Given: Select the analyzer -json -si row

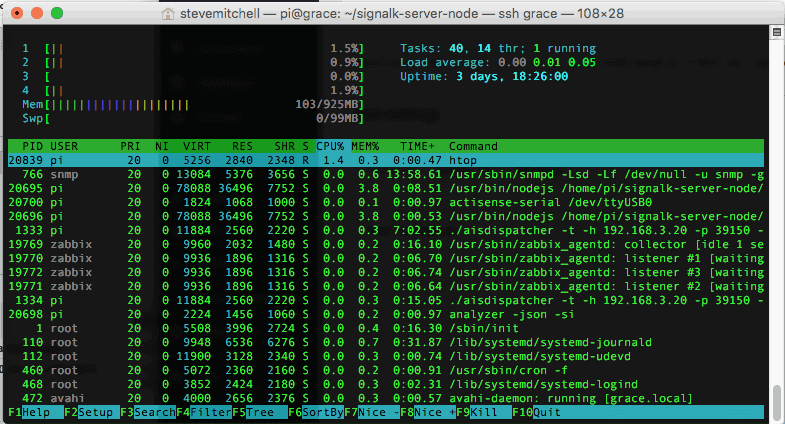Looking at the screenshot, I should [386, 314].
